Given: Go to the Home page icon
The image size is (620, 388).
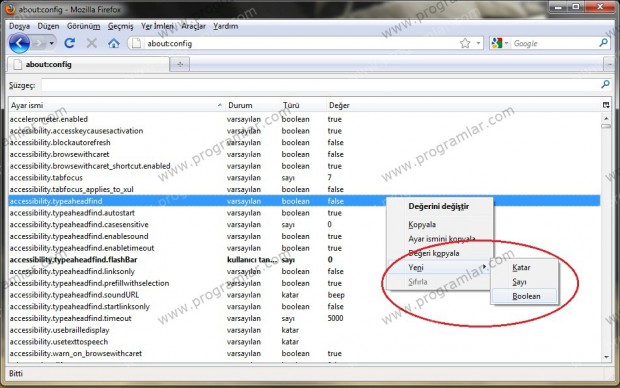Looking at the screenshot, I should [x=114, y=43].
